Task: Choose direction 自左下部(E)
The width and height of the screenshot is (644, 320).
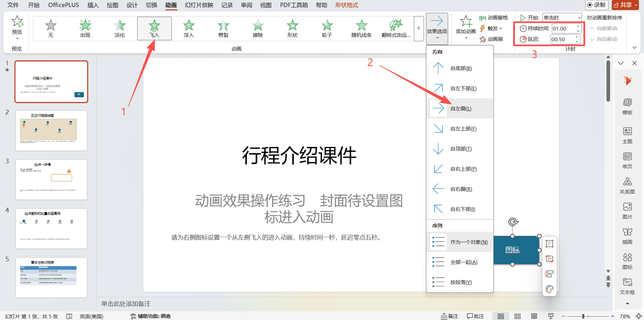Action: pos(460,89)
